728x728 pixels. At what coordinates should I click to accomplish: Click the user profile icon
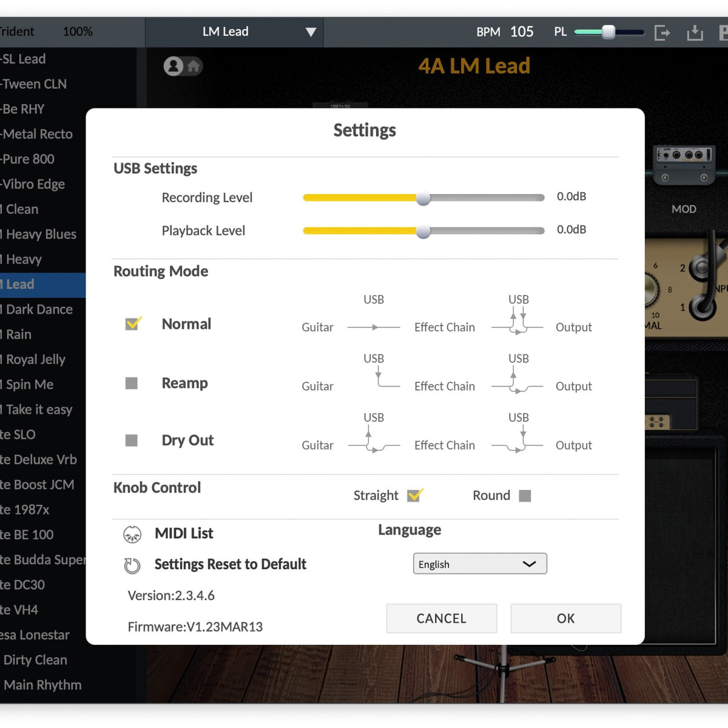coord(174,66)
